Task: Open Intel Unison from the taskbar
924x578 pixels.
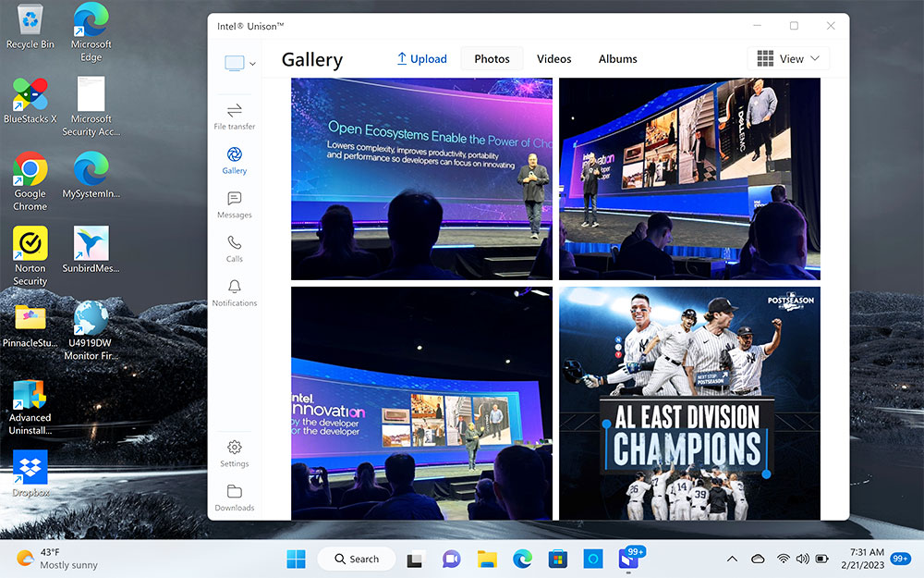Action: (x=627, y=559)
